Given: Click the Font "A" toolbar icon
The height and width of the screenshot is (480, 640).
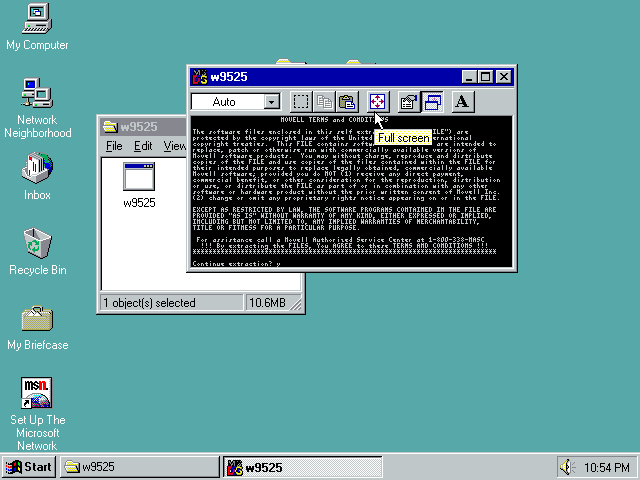Looking at the screenshot, I should [x=463, y=102].
